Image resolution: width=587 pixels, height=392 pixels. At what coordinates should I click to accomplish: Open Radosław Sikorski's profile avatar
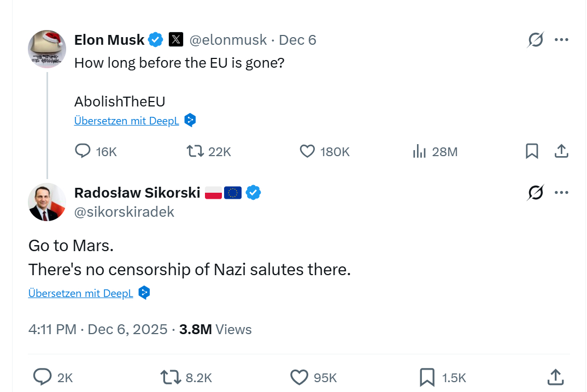tap(47, 202)
